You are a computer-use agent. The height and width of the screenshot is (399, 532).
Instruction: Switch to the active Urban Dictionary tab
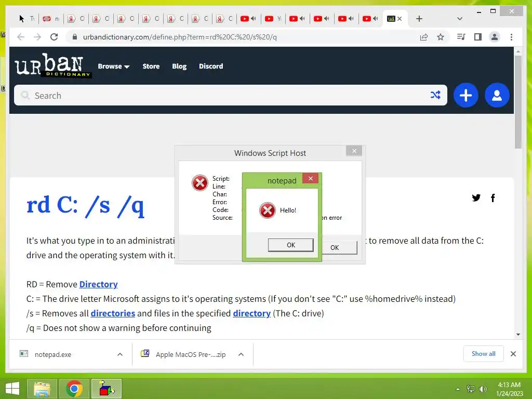391,19
